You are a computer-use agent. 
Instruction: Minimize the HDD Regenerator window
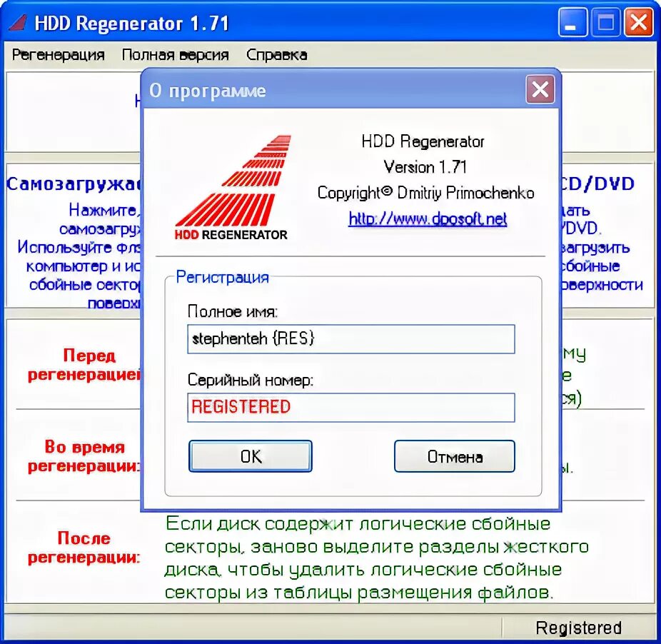[x=572, y=22]
